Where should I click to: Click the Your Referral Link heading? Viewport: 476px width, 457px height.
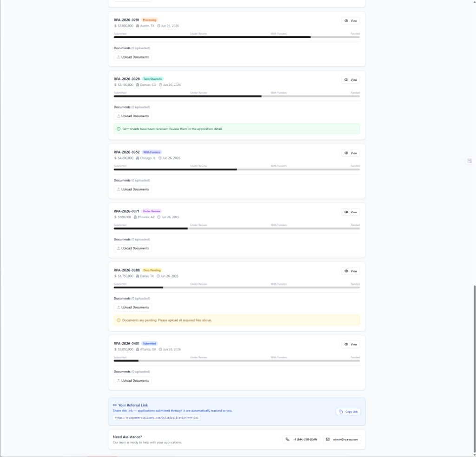point(133,405)
